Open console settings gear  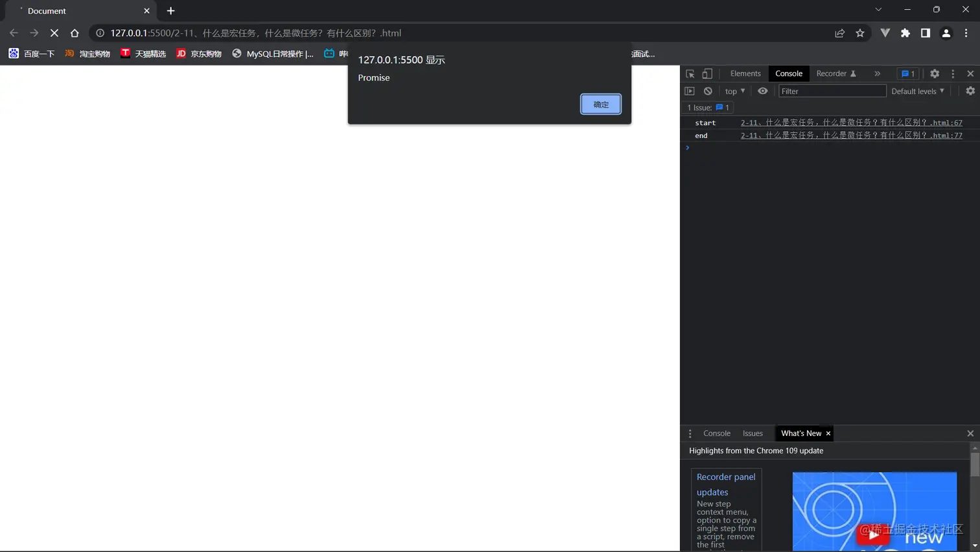click(x=970, y=91)
